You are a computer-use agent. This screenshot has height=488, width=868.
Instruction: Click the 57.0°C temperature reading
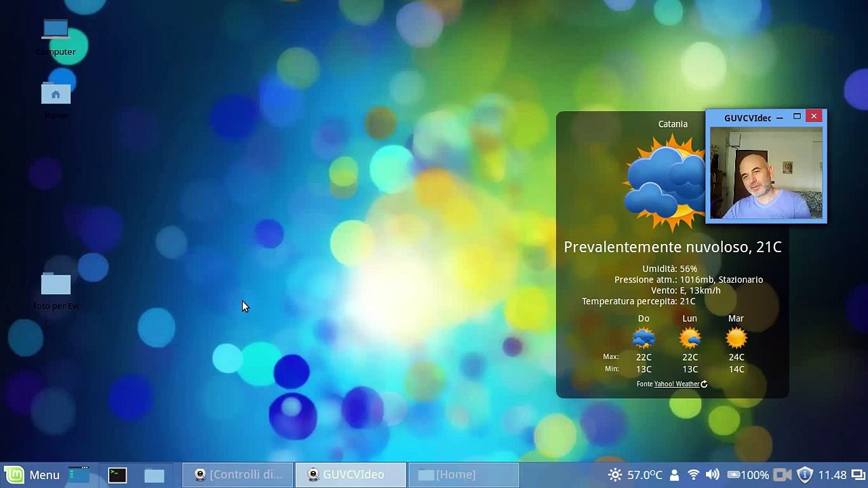644,475
